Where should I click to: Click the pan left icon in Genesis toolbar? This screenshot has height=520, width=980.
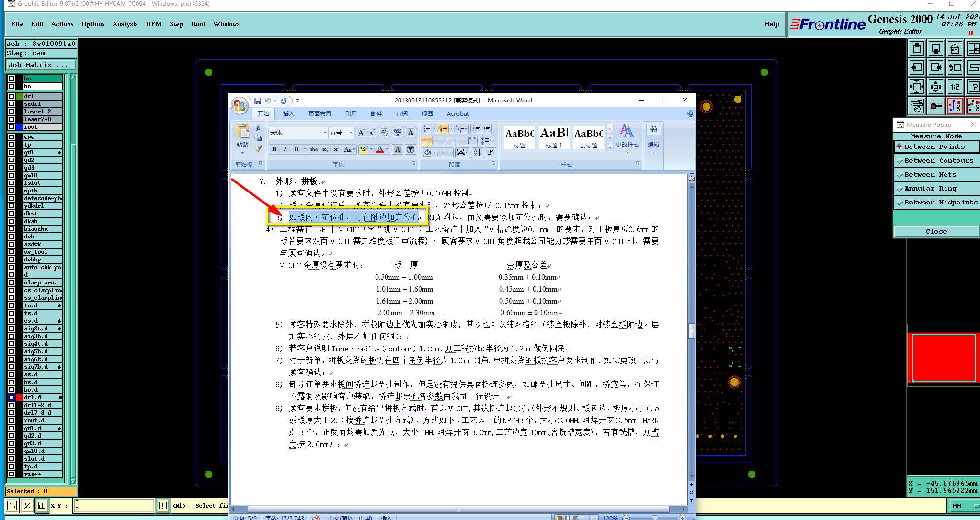917,68
